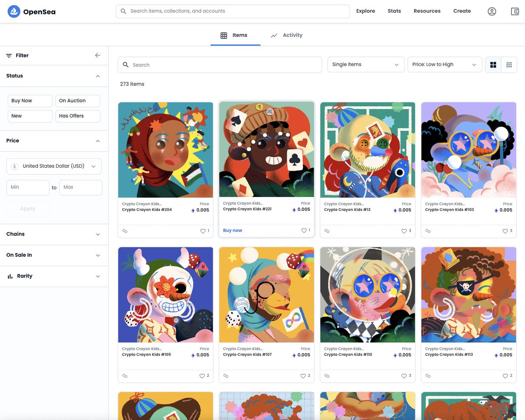
Task: Open the Single Items dropdown
Action: [366, 65]
